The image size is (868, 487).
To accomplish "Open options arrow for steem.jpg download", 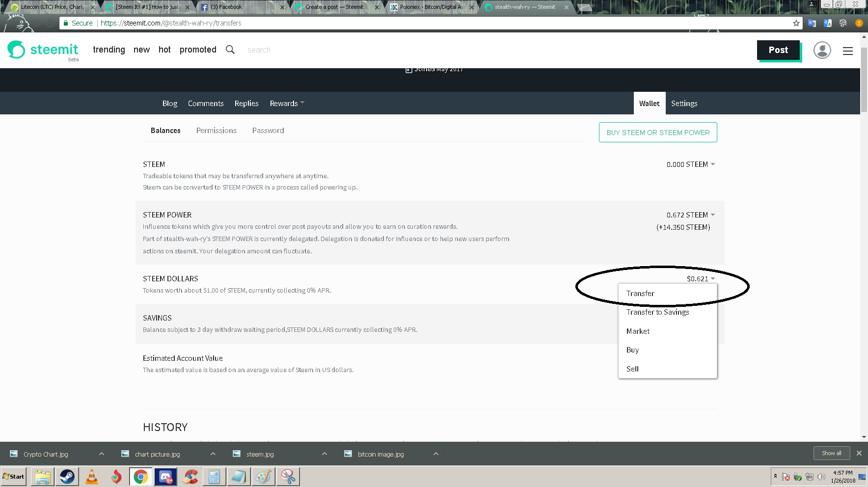I will point(325,454).
